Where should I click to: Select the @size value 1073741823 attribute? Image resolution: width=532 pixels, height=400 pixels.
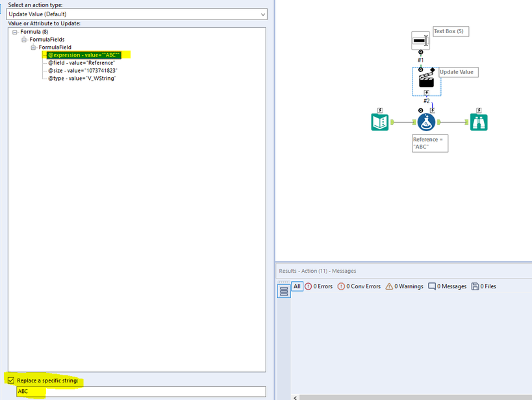click(x=82, y=71)
